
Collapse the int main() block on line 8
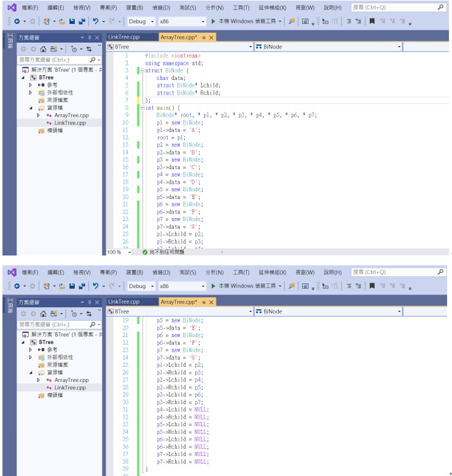point(142,107)
